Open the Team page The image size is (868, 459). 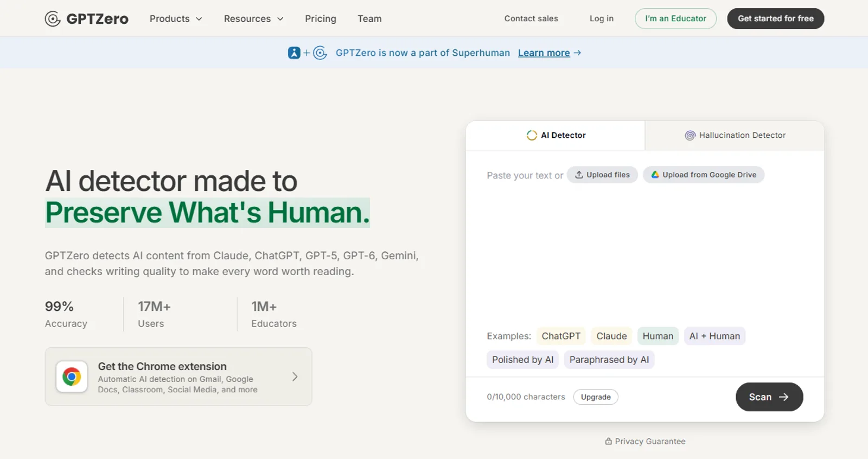[369, 18]
